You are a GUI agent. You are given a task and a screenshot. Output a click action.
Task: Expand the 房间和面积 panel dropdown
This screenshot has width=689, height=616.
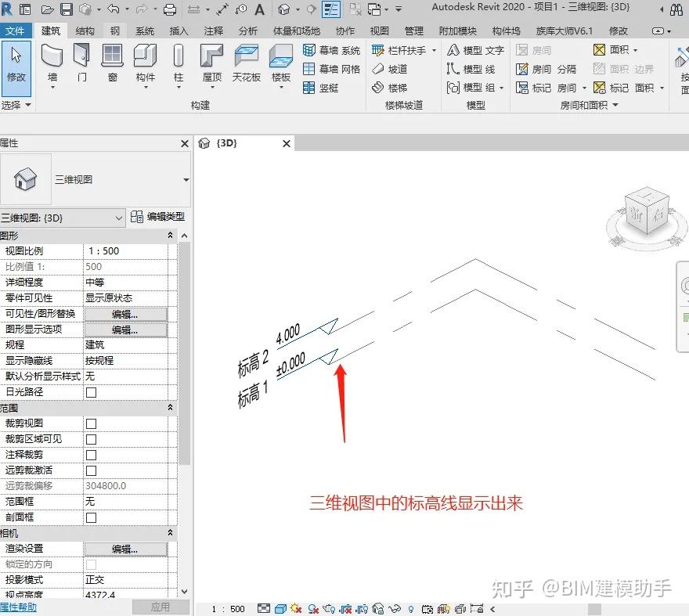(x=615, y=105)
